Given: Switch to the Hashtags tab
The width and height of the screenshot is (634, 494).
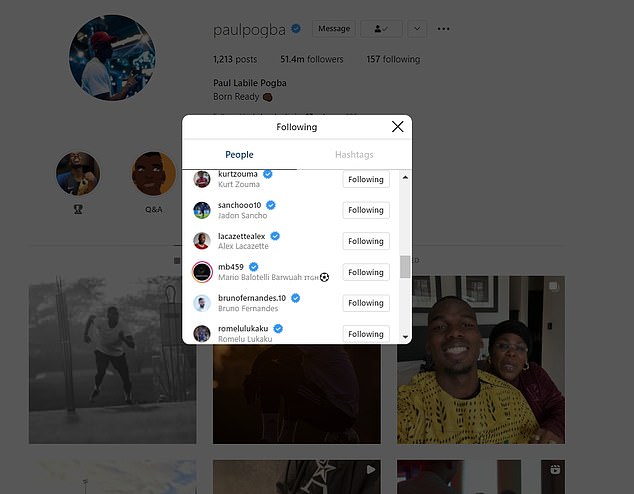Looking at the screenshot, I should click(354, 154).
